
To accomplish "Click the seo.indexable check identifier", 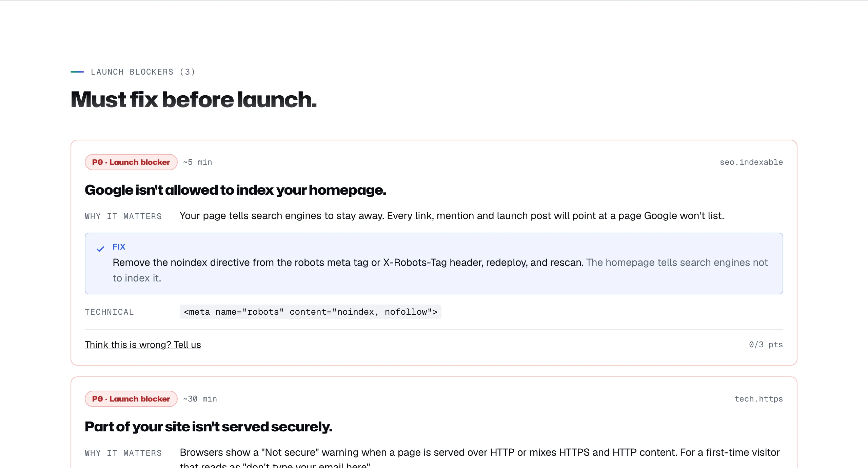I will [x=751, y=162].
